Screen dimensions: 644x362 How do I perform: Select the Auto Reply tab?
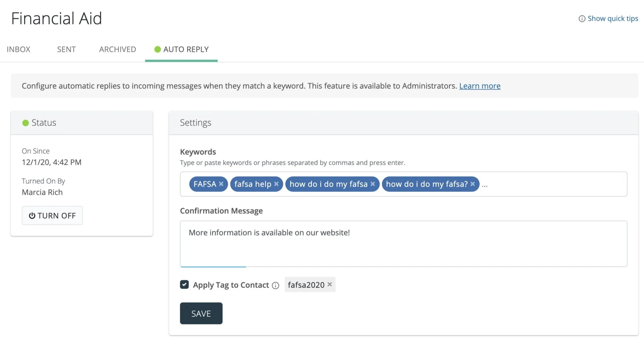coord(181,49)
